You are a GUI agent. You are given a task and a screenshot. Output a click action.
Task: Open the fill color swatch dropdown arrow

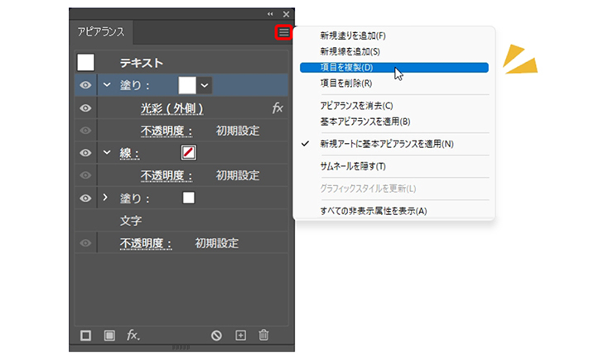[x=205, y=84]
